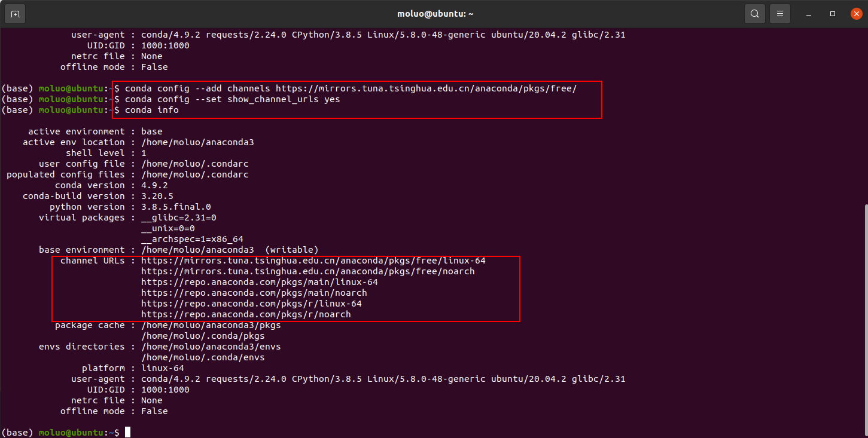Image resolution: width=868 pixels, height=438 pixels.
Task: Click the window title moluo@ubuntu: ~
Action: [435, 14]
